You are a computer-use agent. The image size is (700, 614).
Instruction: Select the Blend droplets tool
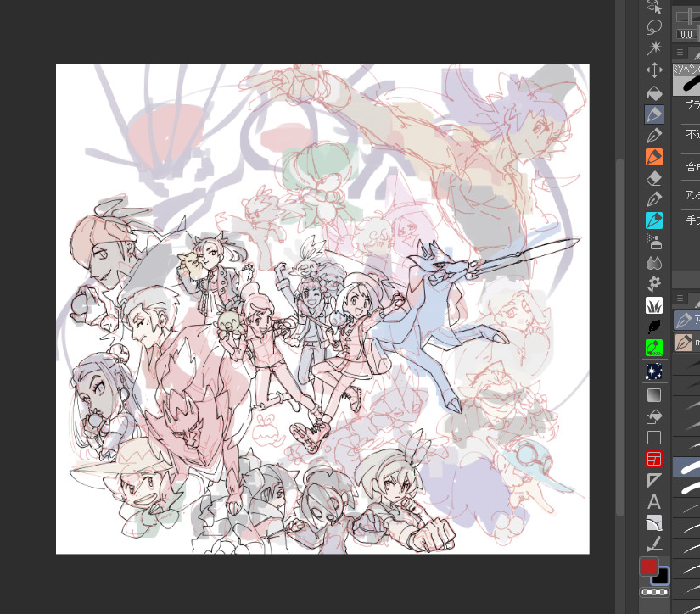(654, 263)
